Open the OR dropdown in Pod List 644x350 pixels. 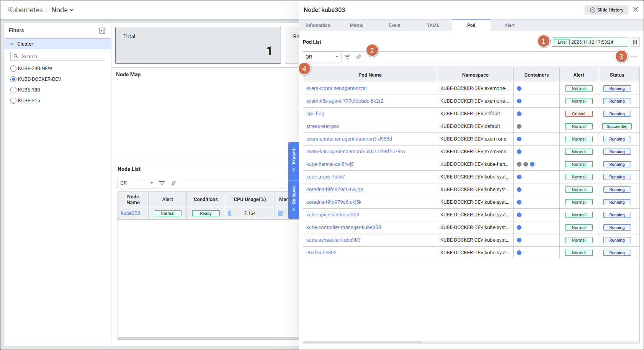click(x=322, y=57)
